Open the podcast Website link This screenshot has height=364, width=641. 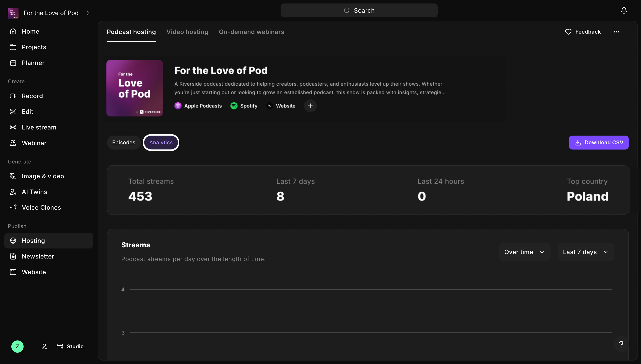tap(281, 106)
